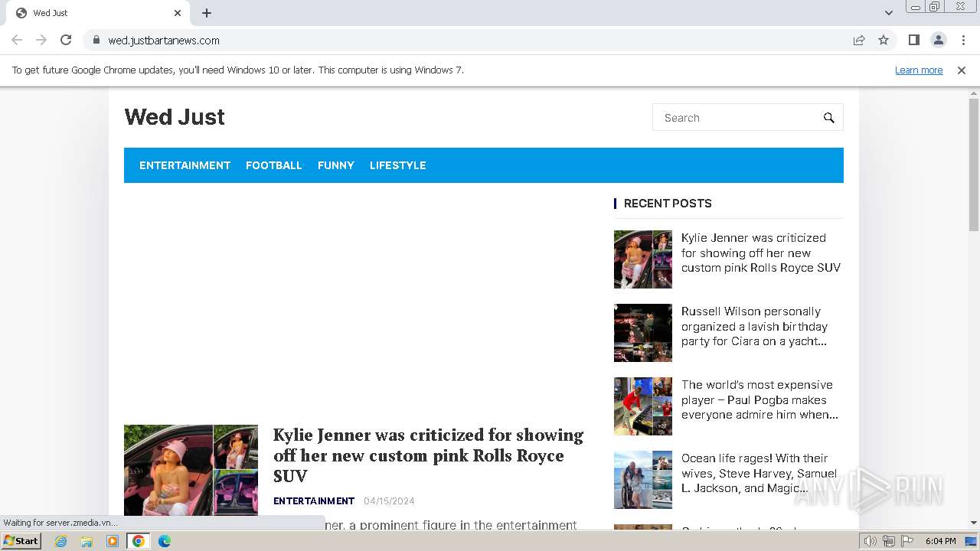Click the search magnifier icon

tap(828, 118)
